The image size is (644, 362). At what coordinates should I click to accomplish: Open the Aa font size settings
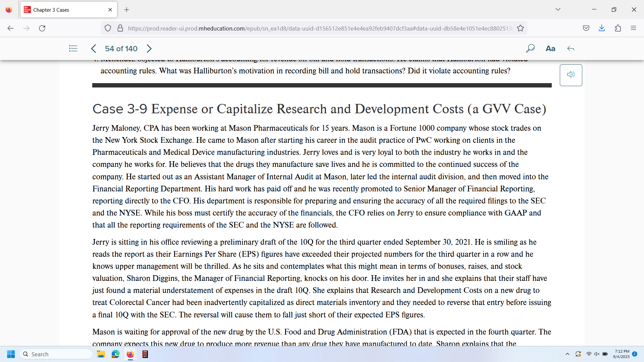point(550,49)
